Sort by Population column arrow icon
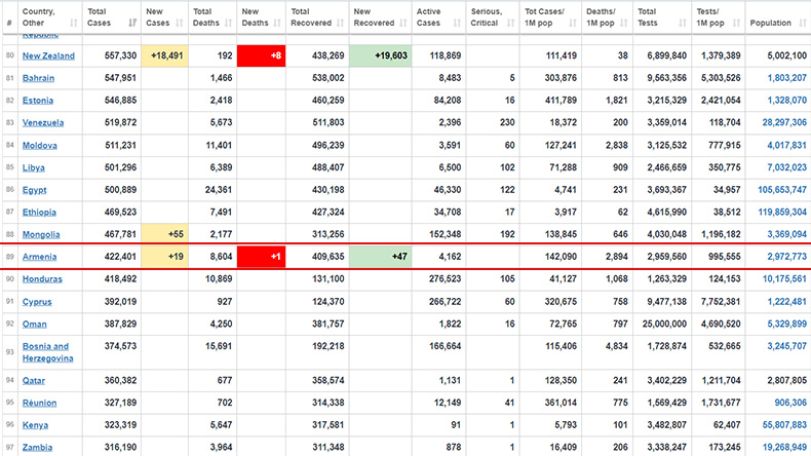The image size is (811, 456). click(x=802, y=23)
